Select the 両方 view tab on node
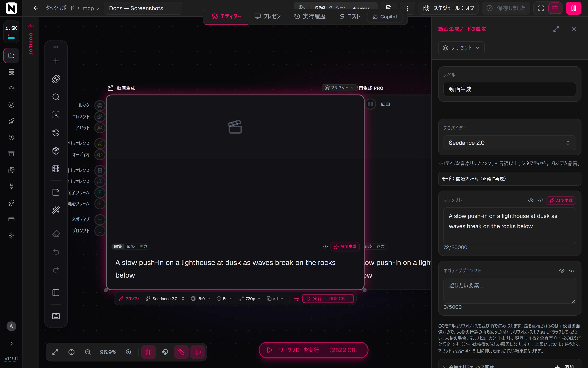 click(143, 247)
